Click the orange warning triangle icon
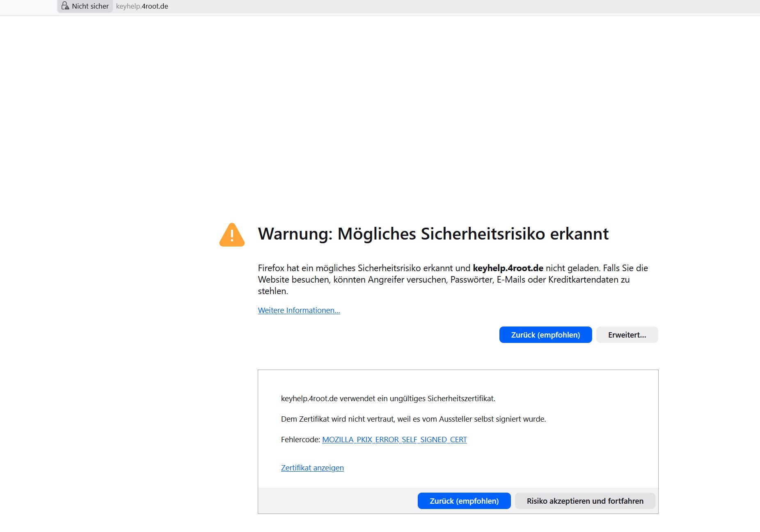 tap(232, 235)
